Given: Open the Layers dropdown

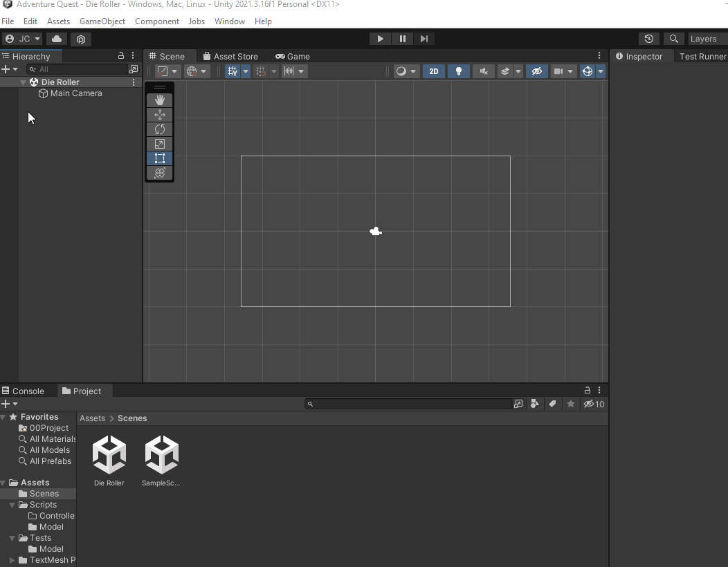Looking at the screenshot, I should (x=707, y=39).
